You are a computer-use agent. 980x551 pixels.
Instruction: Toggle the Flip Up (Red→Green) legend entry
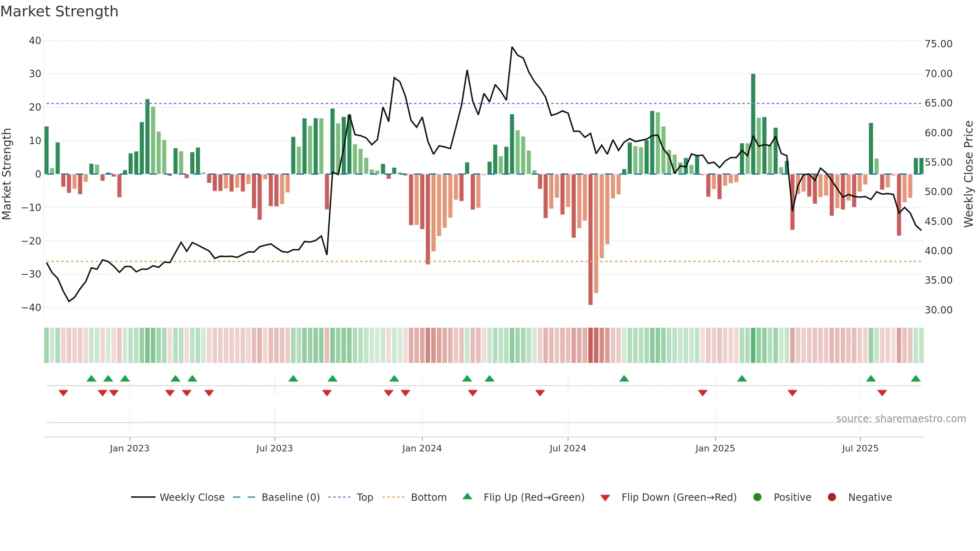tap(523, 497)
